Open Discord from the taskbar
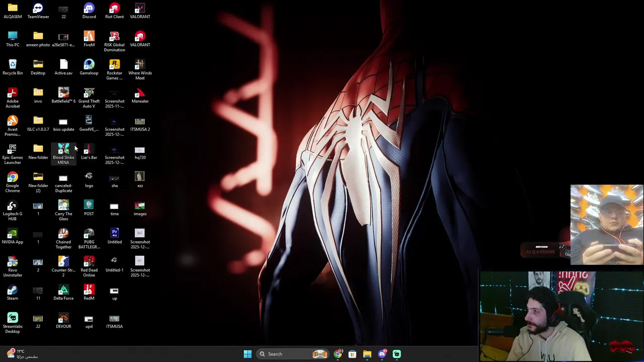 tap(382, 354)
